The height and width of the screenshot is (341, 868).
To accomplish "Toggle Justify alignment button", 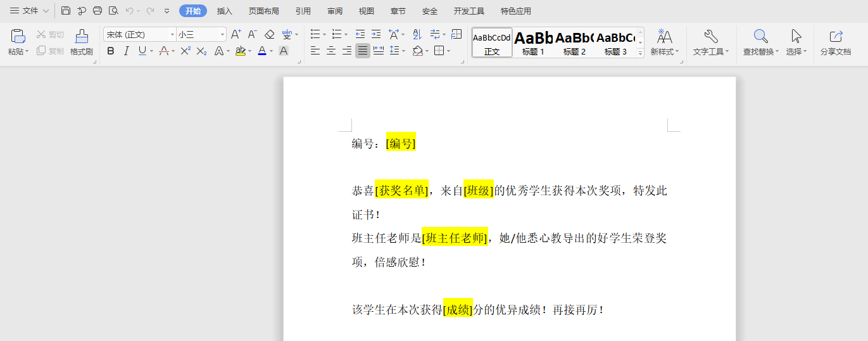I will coord(363,51).
